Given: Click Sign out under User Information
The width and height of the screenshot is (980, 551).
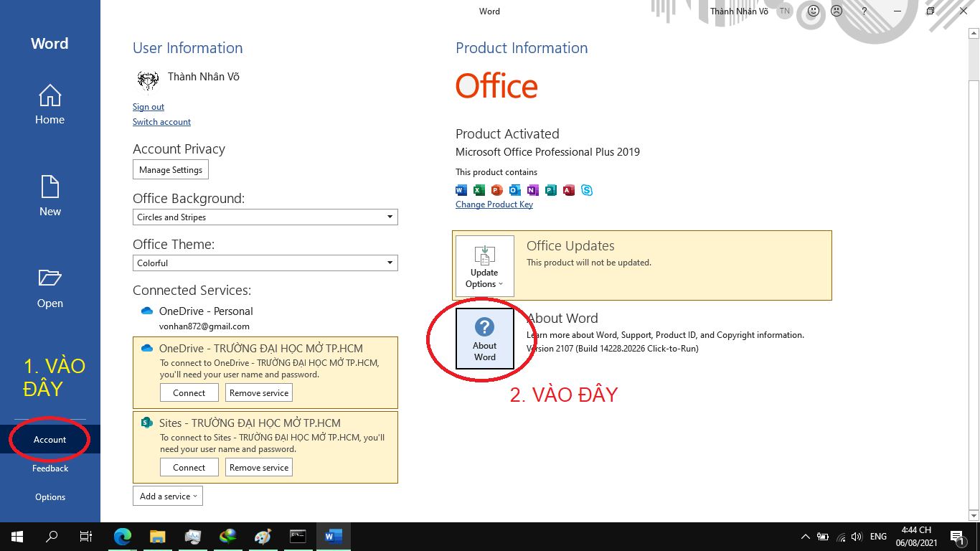Looking at the screenshot, I should (x=148, y=106).
